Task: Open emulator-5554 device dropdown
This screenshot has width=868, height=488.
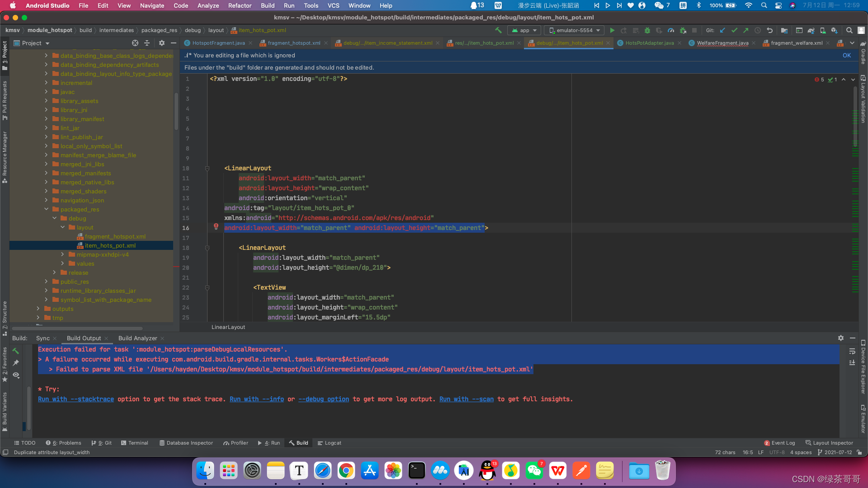Action: [575, 30]
